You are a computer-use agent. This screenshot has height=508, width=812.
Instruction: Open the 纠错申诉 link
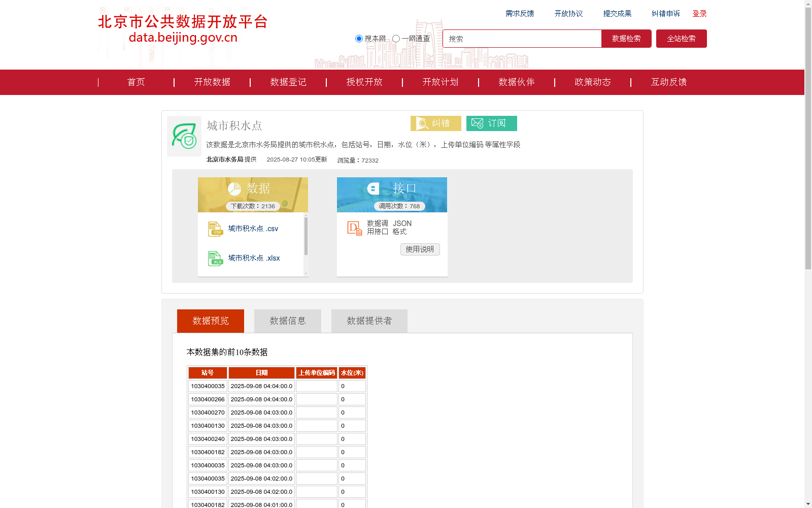[666, 14]
